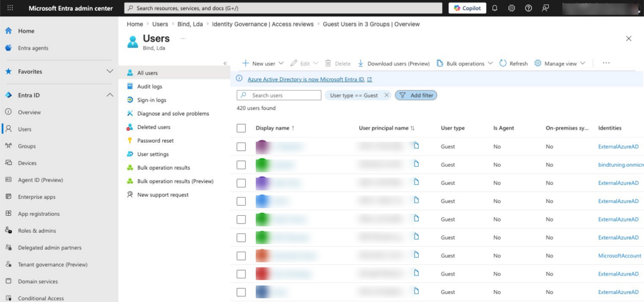The width and height of the screenshot is (644, 302).
Task: Click Download users (Preview) icon
Action: (361, 64)
